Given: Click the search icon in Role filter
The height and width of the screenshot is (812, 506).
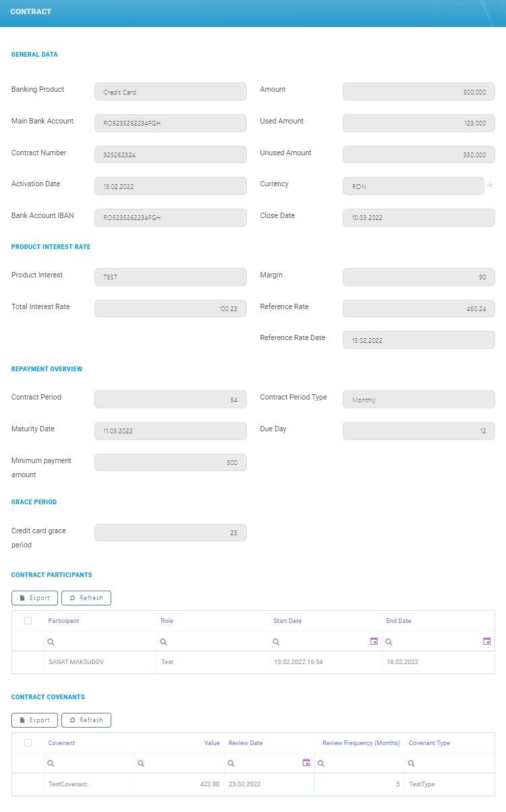Looking at the screenshot, I should (164, 642).
